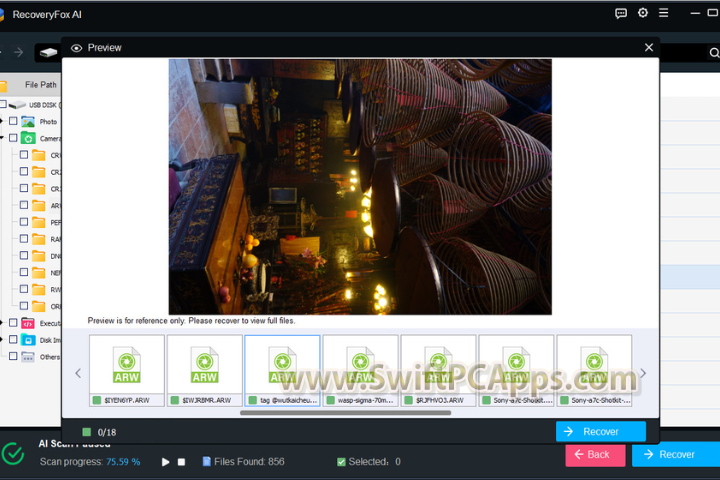The width and height of the screenshot is (720, 480).
Task: Expand the Executable tree node arrow
Action: point(1,323)
